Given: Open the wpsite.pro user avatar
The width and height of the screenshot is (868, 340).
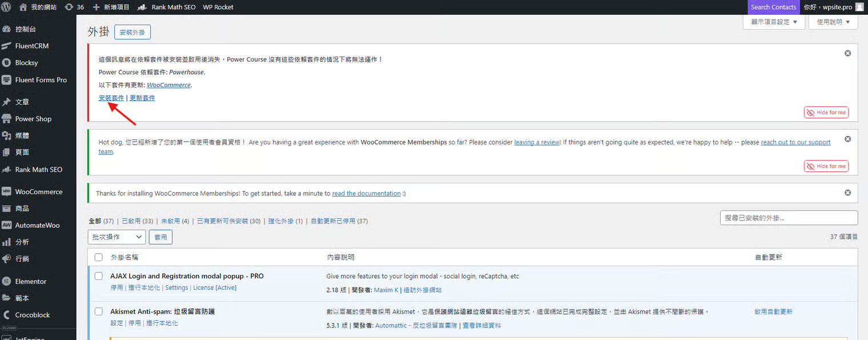Looking at the screenshot, I should 859,7.
